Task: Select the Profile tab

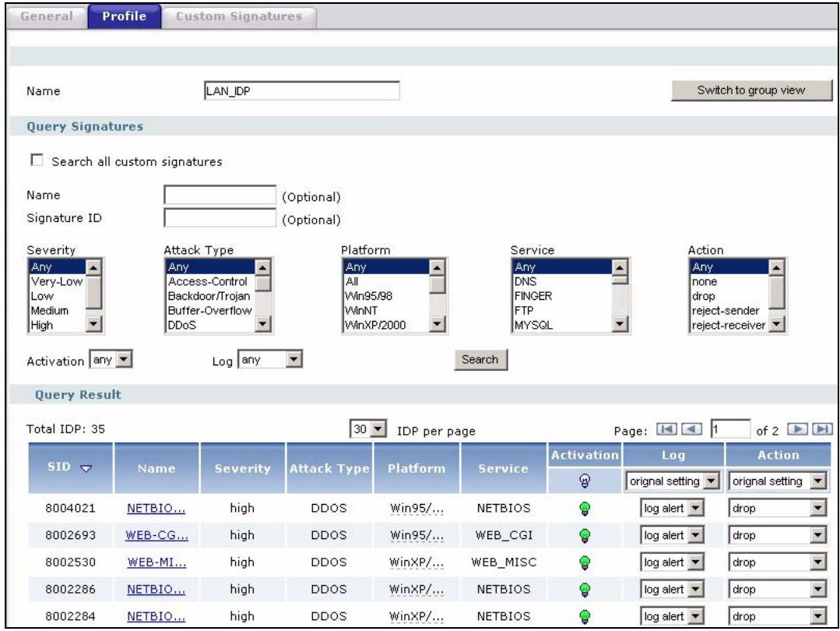Action: [x=125, y=16]
